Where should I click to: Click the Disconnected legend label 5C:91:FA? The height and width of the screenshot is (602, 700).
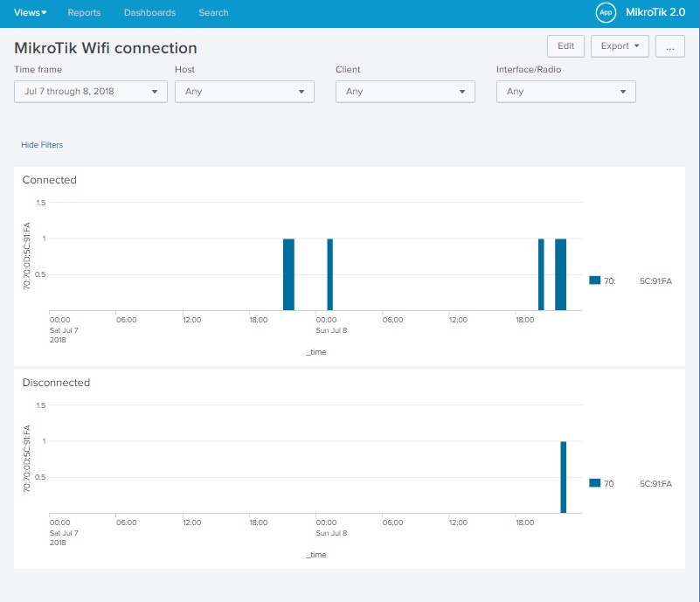click(655, 484)
